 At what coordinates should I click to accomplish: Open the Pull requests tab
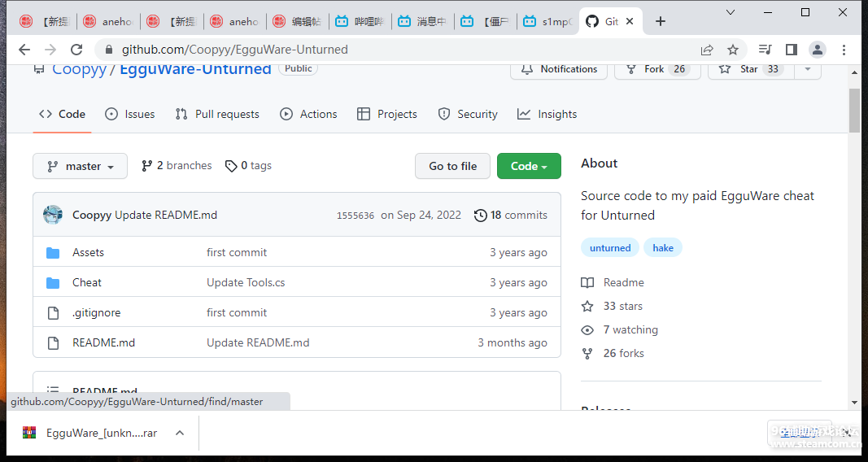coord(217,114)
